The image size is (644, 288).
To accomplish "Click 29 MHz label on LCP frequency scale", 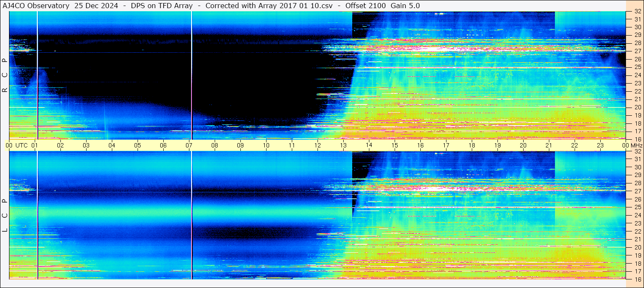I will (637, 175).
